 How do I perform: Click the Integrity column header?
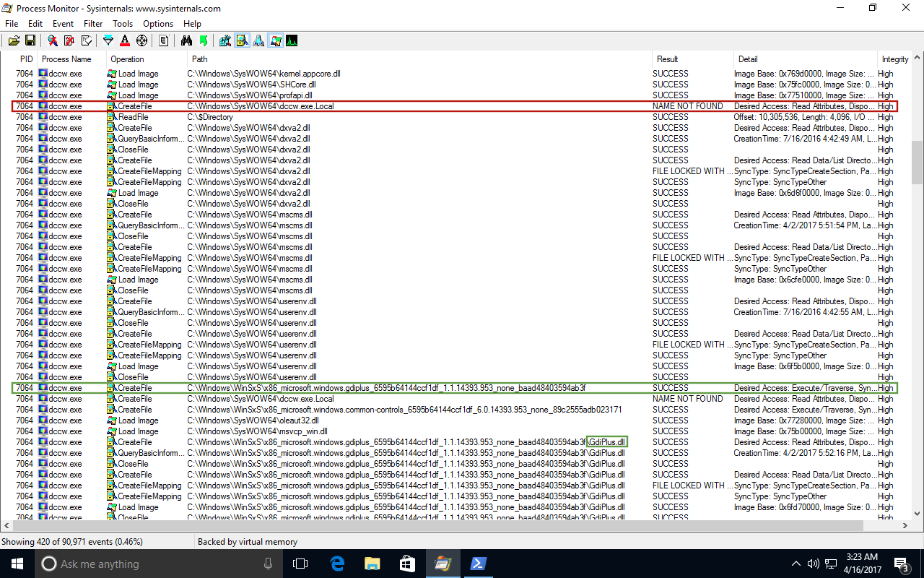point(894,59)
